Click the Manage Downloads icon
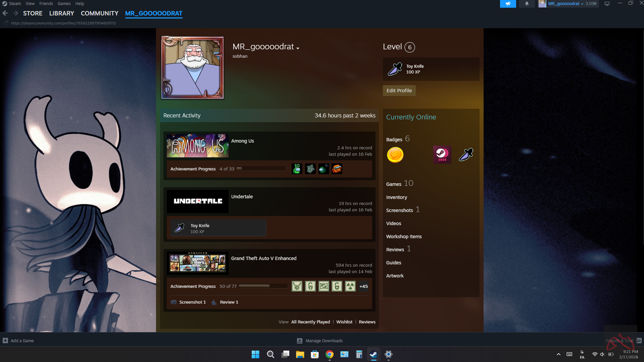The image size is (644, 362). coord(300,341)
